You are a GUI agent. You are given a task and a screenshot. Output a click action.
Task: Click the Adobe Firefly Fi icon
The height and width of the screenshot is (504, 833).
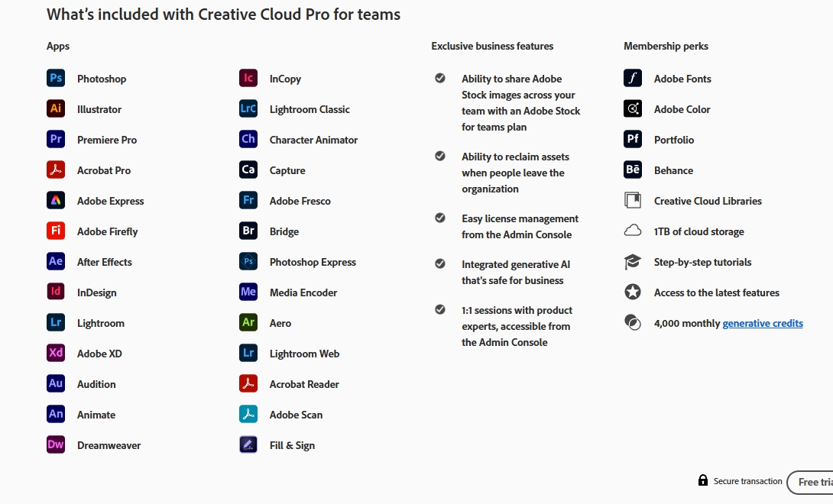tap(56, 231)
